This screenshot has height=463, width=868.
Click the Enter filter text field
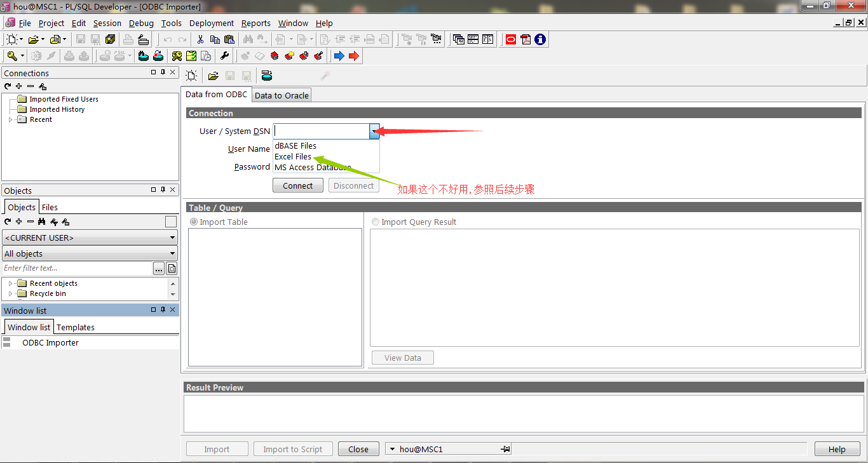tap(70, 267)
